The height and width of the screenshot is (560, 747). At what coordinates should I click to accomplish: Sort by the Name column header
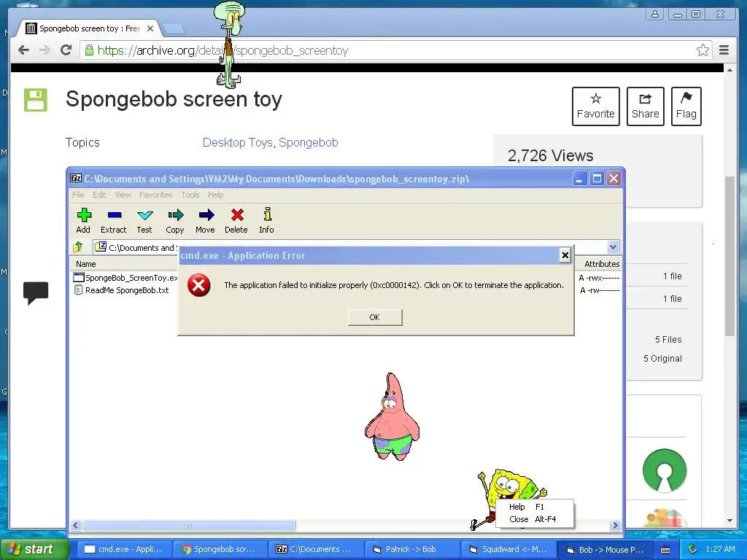tap(86, 264)
